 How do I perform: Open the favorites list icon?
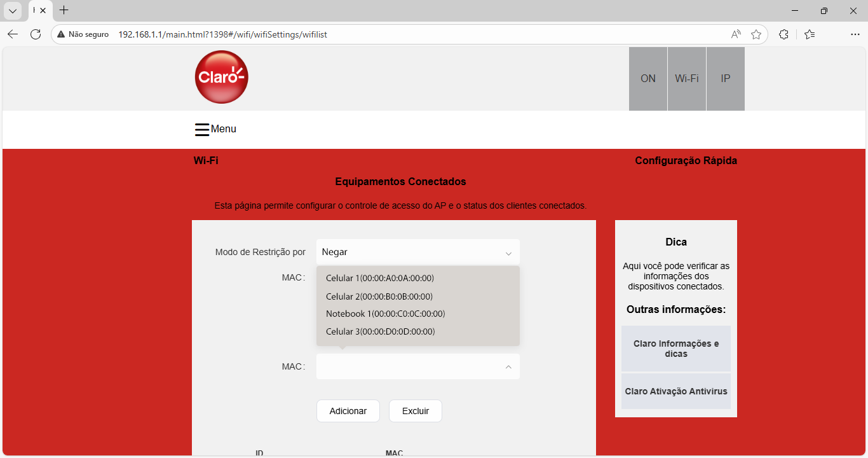point(809,34)
